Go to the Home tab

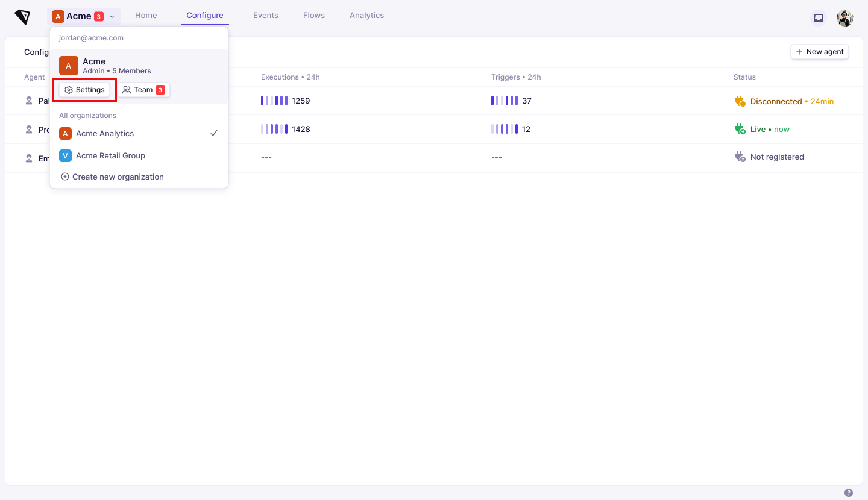click(x=146, y=16)
